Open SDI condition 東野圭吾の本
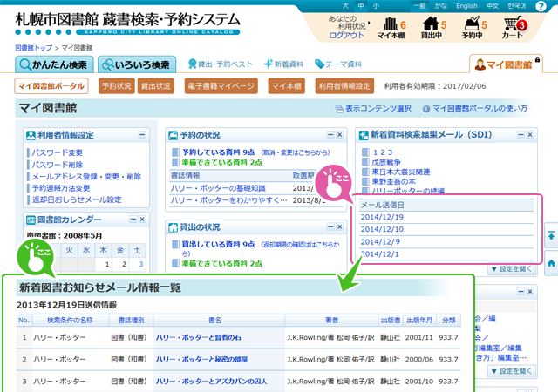The height and width of the screenshot is (392, 558). 393,181
